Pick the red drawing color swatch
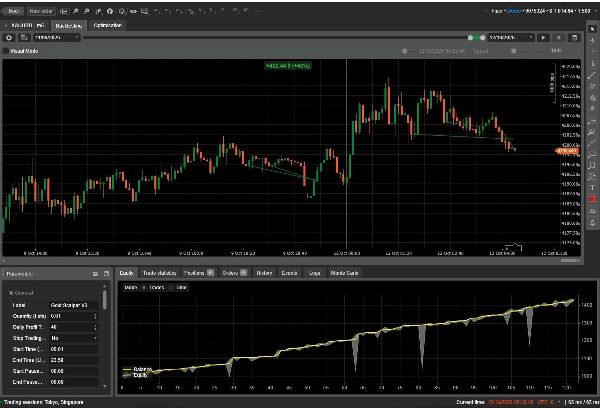 (x=592, y=199)
